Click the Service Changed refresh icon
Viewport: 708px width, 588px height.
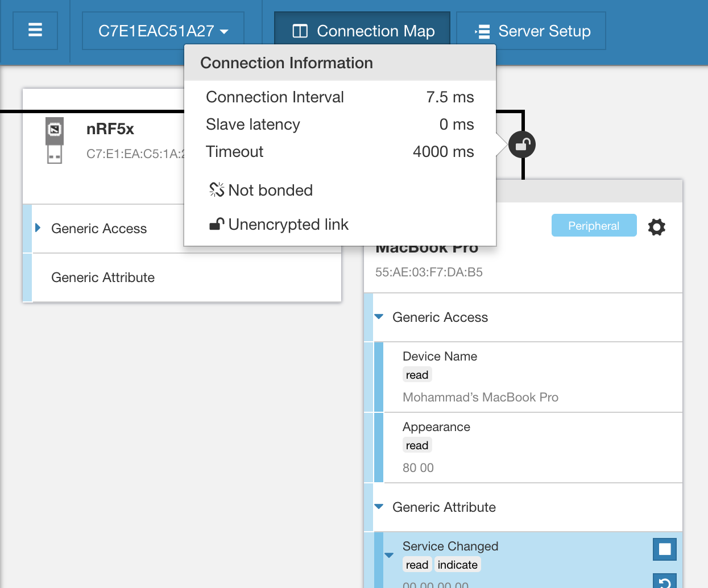[664, 581]
